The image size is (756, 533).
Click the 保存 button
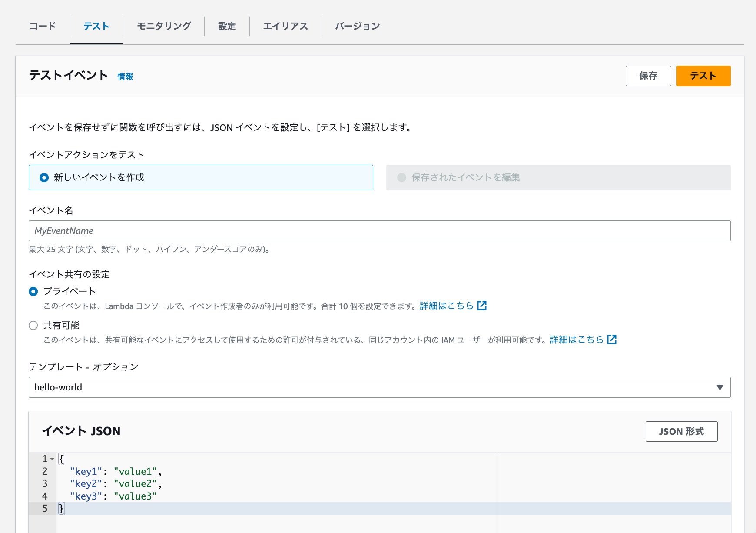(x=648, y=75)
